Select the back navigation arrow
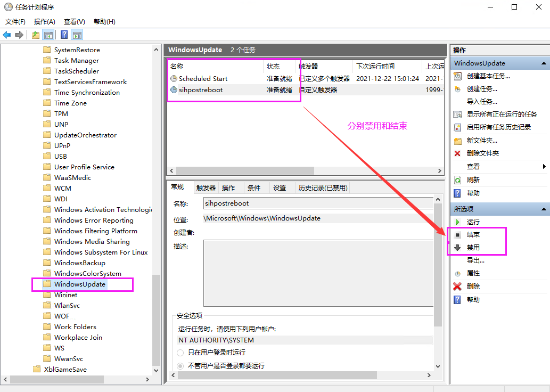The width and height of the screenshot is (550, 392). coord(6,35)
